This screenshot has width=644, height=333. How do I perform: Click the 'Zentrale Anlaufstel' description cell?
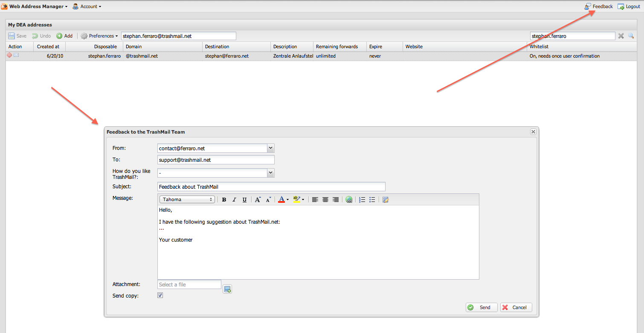[293, 56]
